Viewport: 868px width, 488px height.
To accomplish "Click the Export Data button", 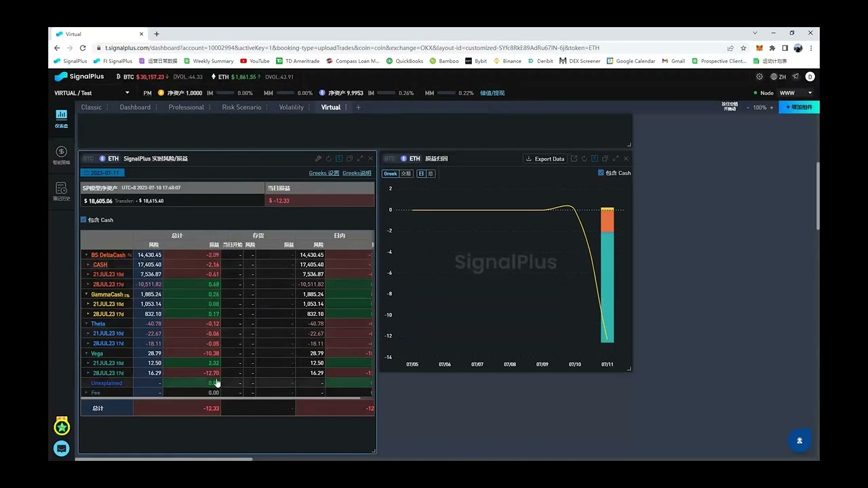I will (x=545, y=159).
